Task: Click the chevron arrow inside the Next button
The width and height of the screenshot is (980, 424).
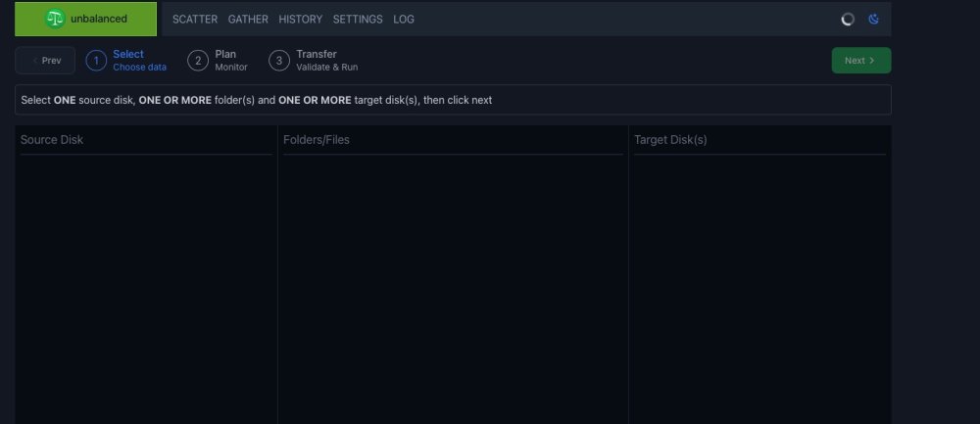Action: [x=872, y=61]
